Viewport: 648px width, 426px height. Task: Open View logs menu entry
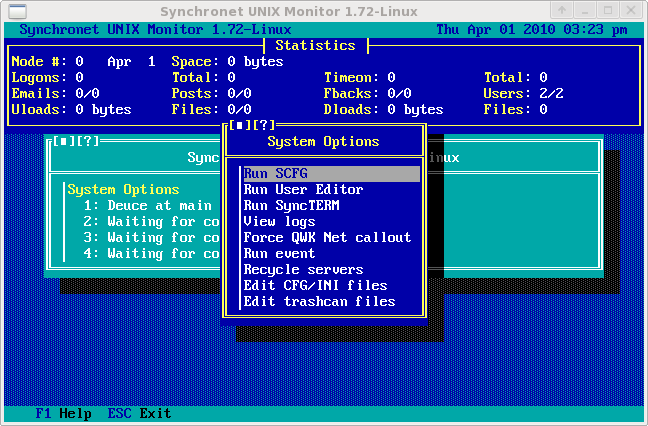(279, 221)
